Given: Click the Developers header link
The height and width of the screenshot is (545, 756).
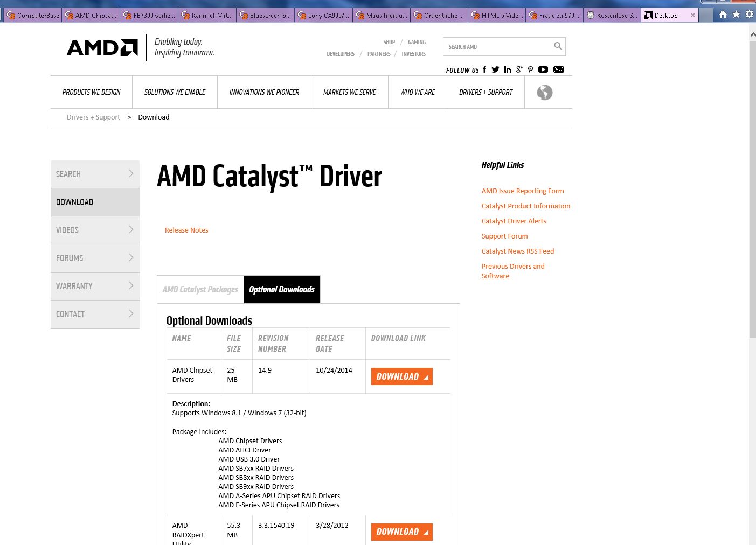Looking at the screenshot, I should [x=341, y=54].
